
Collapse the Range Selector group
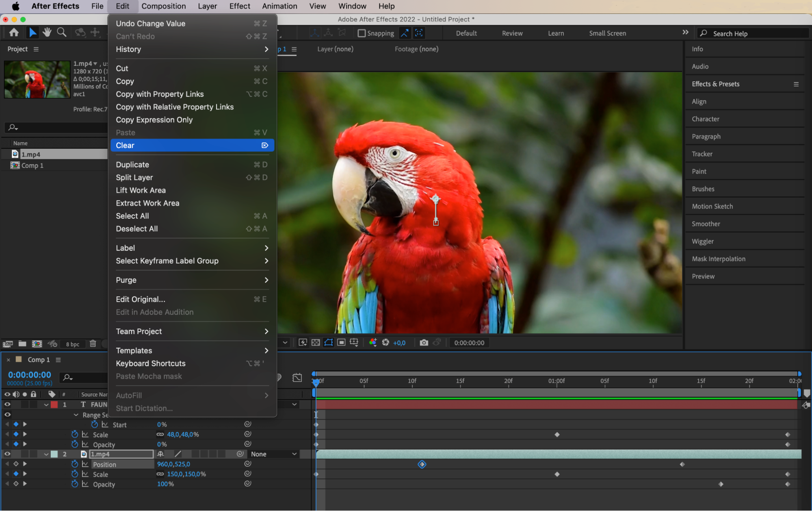[76, 415]
